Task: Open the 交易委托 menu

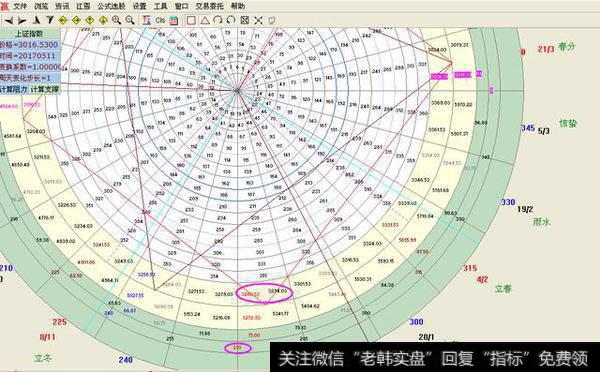Action: tap(210, 6)
